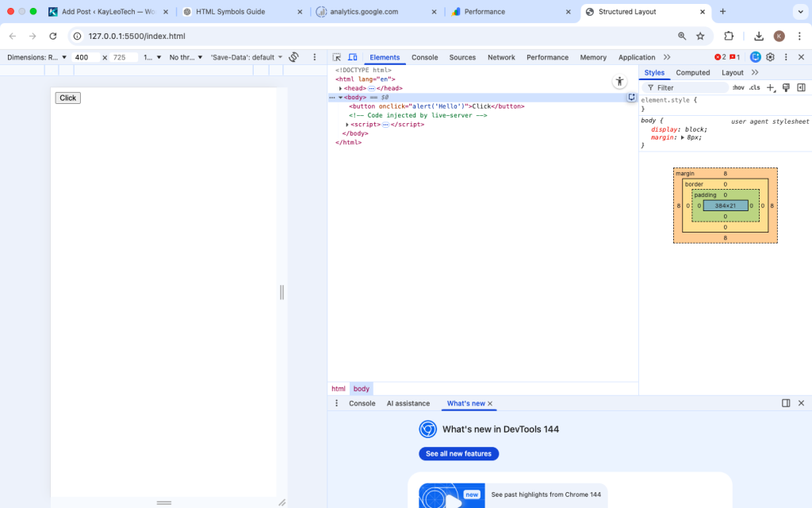Click the accessibility tree toggle button

619,82
